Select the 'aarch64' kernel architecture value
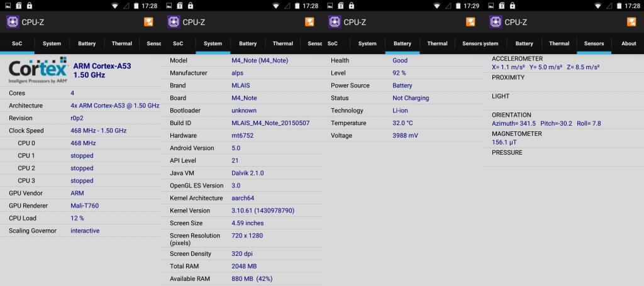The width and height of the screenshot is (644, 286). pyautogui.click(x=243, y=198)
